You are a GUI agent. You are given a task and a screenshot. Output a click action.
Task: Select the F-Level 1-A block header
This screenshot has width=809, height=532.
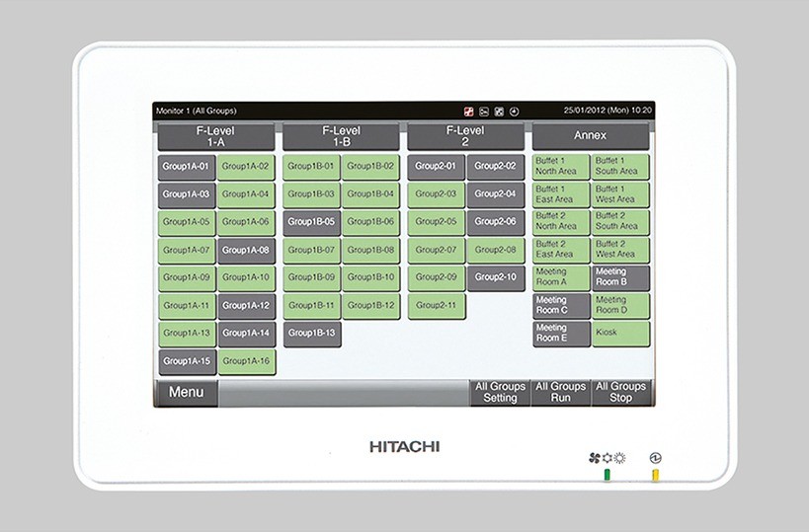point(216,136)
